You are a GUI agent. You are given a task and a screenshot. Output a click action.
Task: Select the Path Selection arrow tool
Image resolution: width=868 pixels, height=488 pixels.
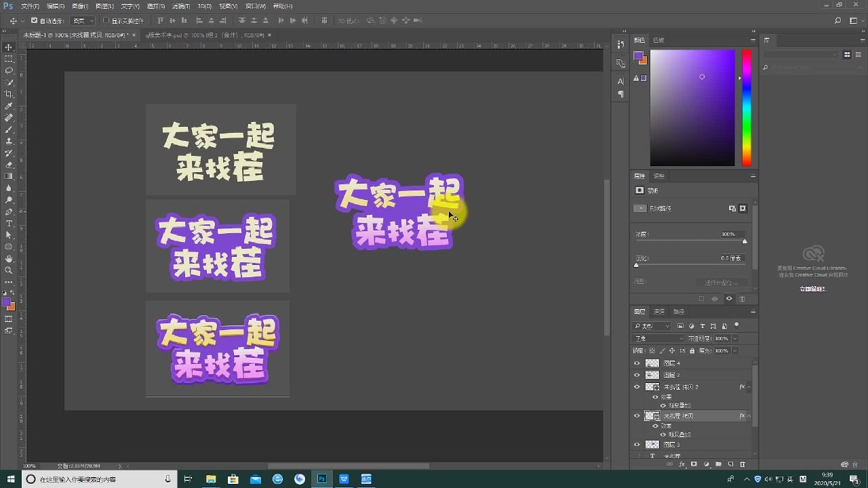coord(9,235)
